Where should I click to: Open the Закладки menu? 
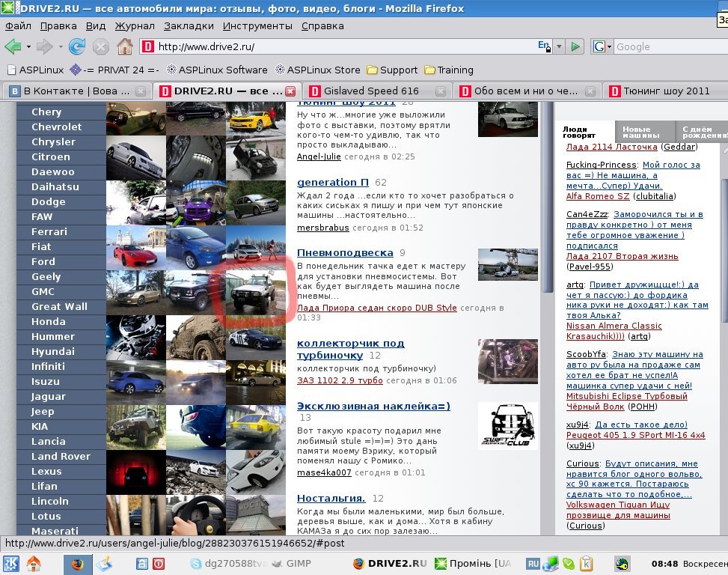coord(189,26)
